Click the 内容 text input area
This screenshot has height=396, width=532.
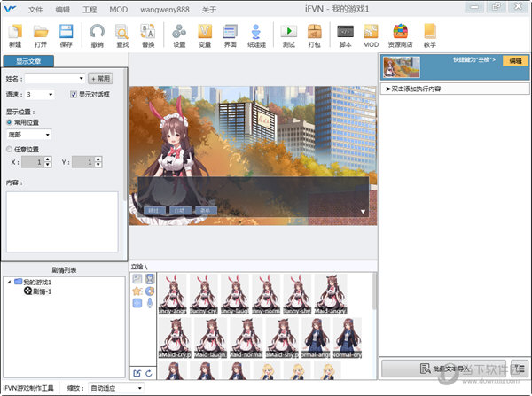click(x=62, y=221)
